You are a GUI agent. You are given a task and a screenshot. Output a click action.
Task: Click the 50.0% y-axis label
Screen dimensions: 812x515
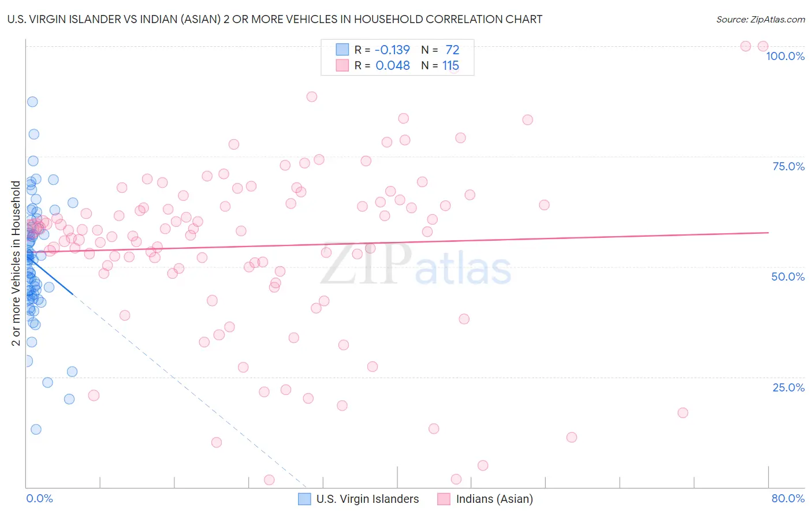click(788, 277)
